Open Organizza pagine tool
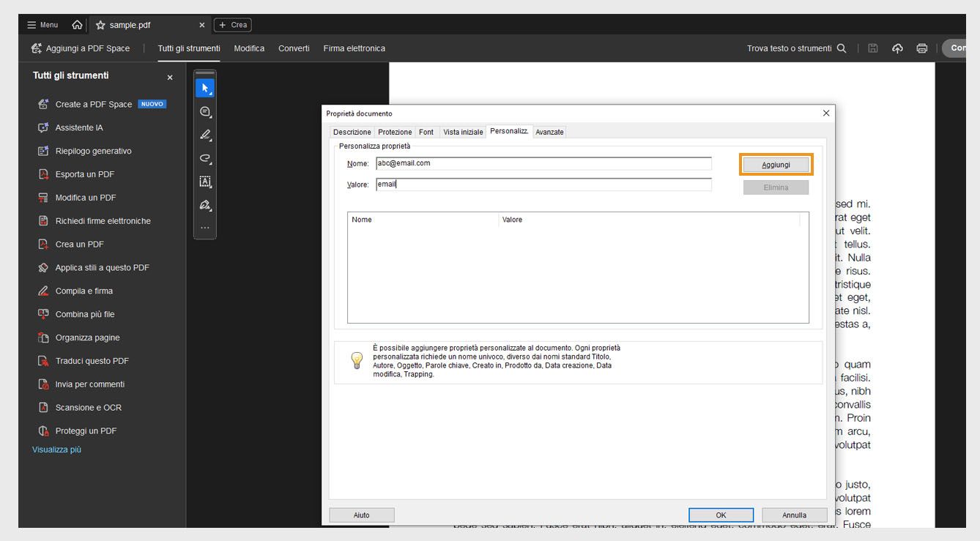The image size is (980, 541). tap(78, 337)
